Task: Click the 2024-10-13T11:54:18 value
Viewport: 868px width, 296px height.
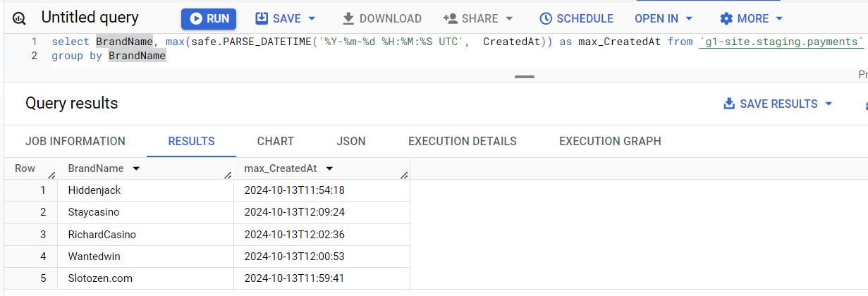Action: (x=294, y=190)
